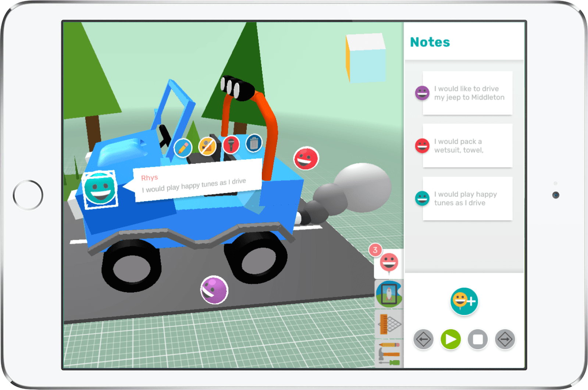
Task: Tap the trash can delete note icon
Action: click(x=254, y=143)
